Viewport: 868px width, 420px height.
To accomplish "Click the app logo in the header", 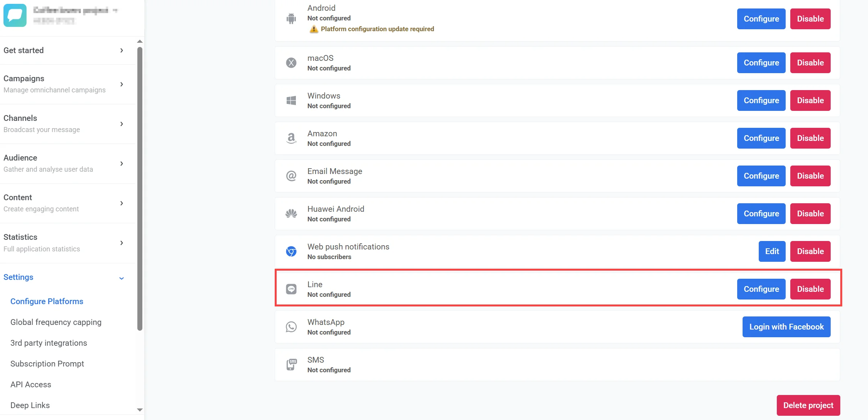I will [15, 15].
